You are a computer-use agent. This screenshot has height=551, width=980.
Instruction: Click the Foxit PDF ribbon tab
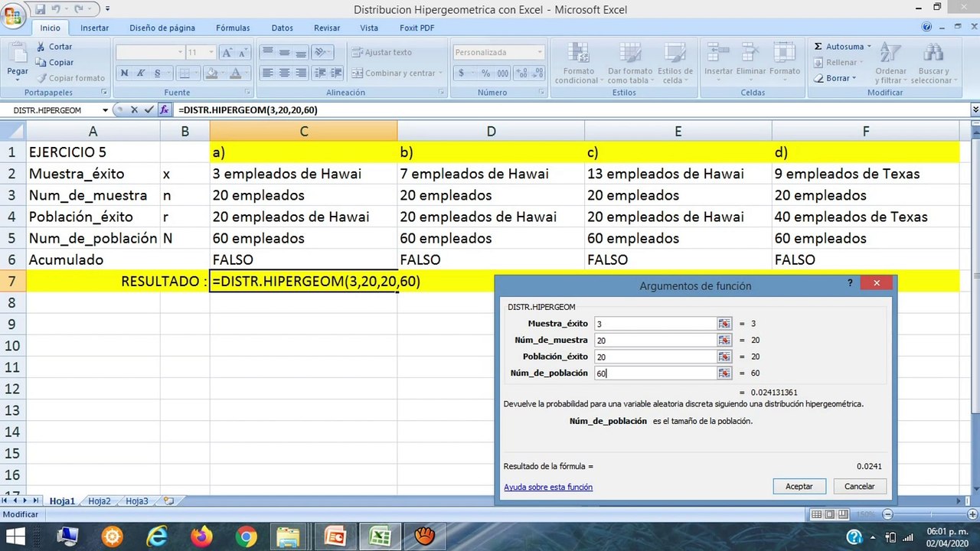(x=416, y=28)
